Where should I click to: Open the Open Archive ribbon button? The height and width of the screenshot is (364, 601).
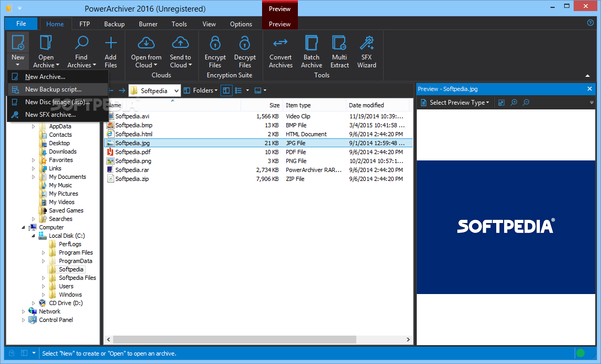click(46, 52)
